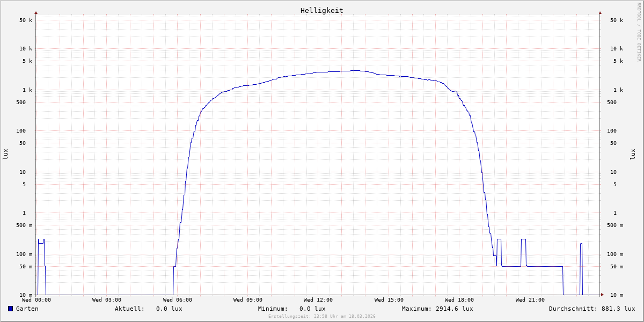The height and width of the screenshot is (322, 644).
Task: Click the blue Garten legend color square
Action: tap(10, 309)
